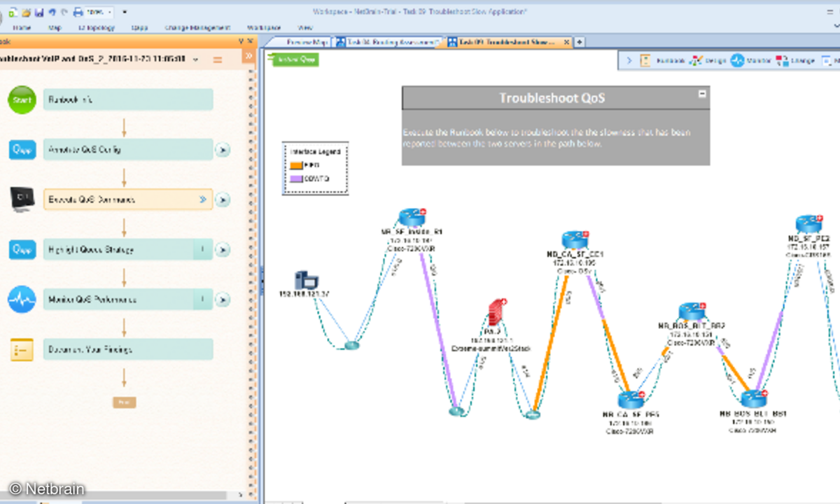Screen dimensions: 840x504
Task: Open the L2 Topology ribbon tab
Action: click(96, 28)
